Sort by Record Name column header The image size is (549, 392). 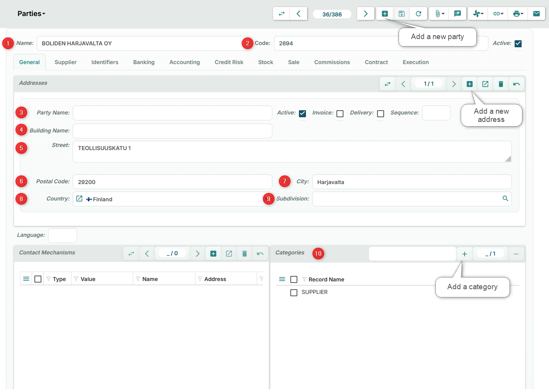[x=326, y=279]
